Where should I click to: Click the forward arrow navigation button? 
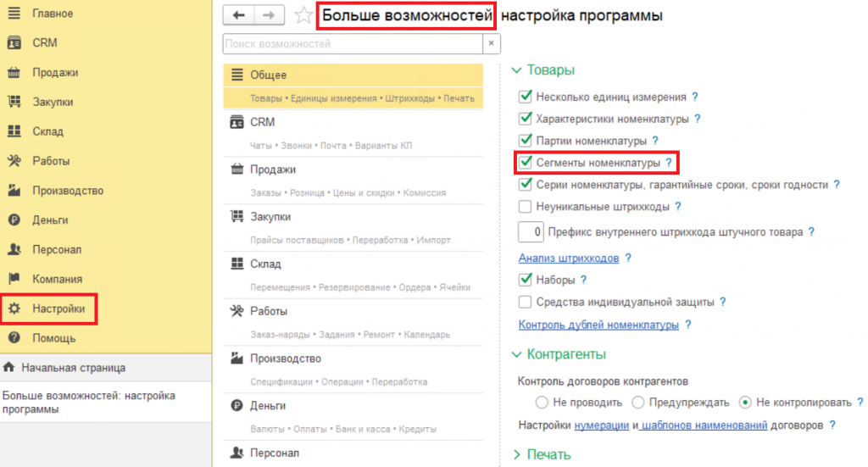[269, 15]
